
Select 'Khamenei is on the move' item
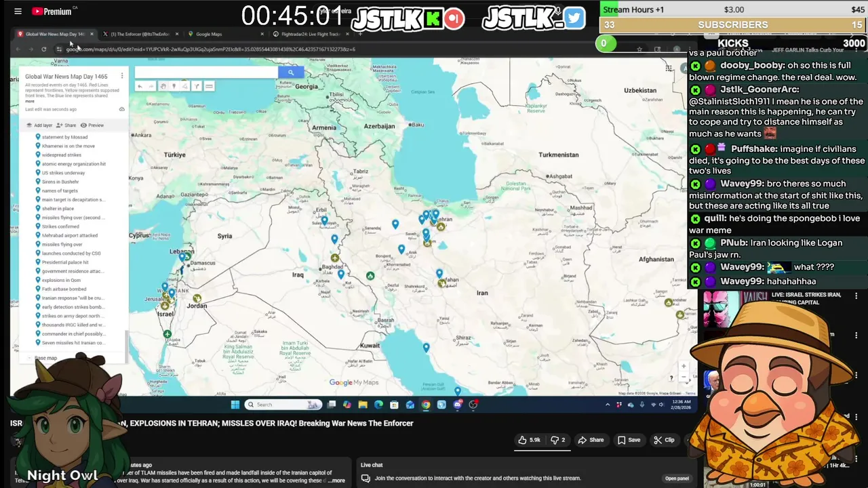(x=68, y=146)
